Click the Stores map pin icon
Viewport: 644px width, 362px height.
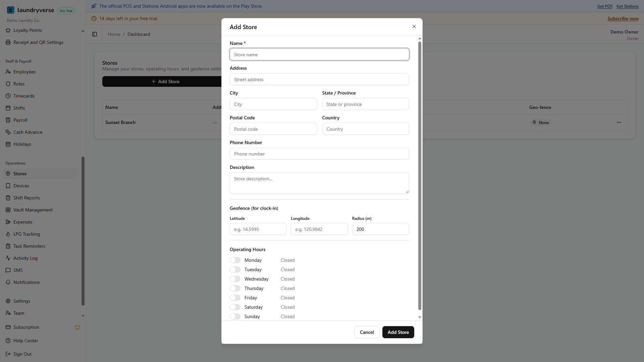point(8,174)
